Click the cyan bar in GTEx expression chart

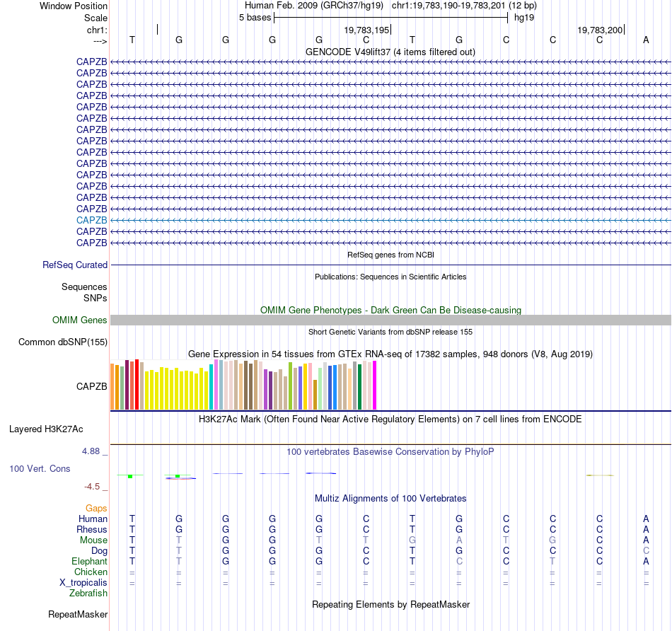[x=211, y=387]
